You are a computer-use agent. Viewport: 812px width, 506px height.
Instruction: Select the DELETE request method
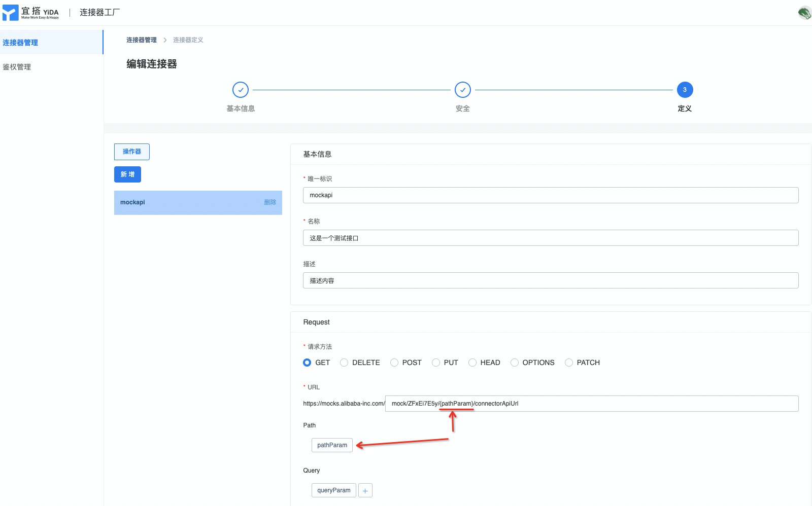click(344, 363)
